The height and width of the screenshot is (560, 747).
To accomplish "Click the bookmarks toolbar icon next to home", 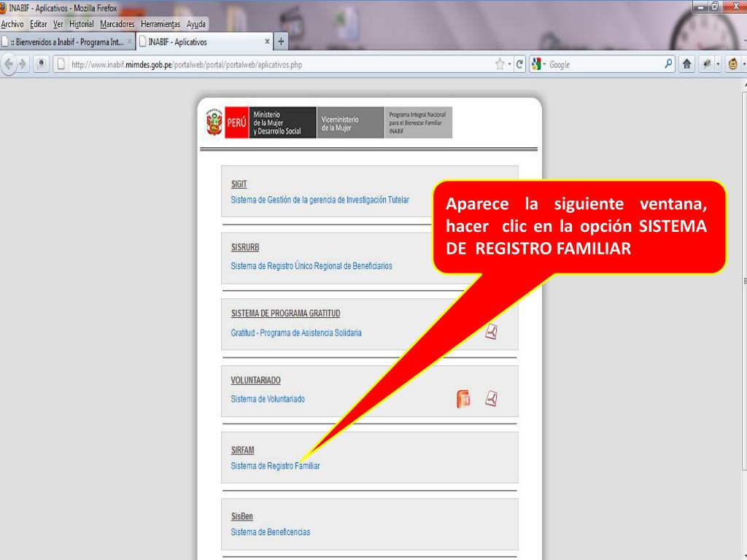I will click(x=708, y=64).
